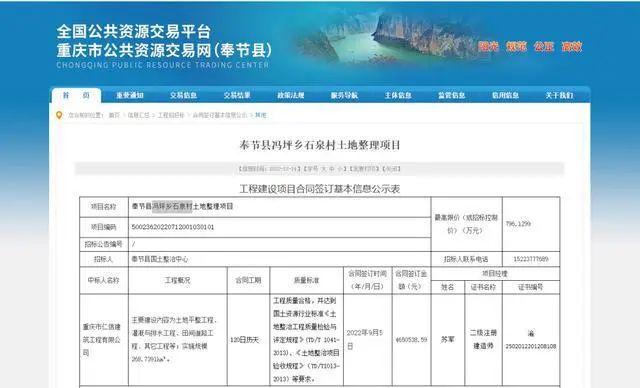Click the 首页 breadcrumb link
Viewport: 640px width, 388px height.
pyautogui.click(x=114, y=115)
